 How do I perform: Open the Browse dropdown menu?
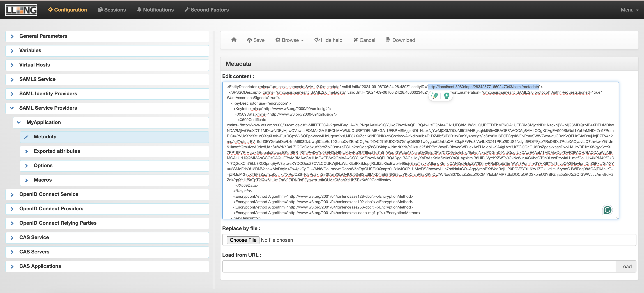pos(289,40)
